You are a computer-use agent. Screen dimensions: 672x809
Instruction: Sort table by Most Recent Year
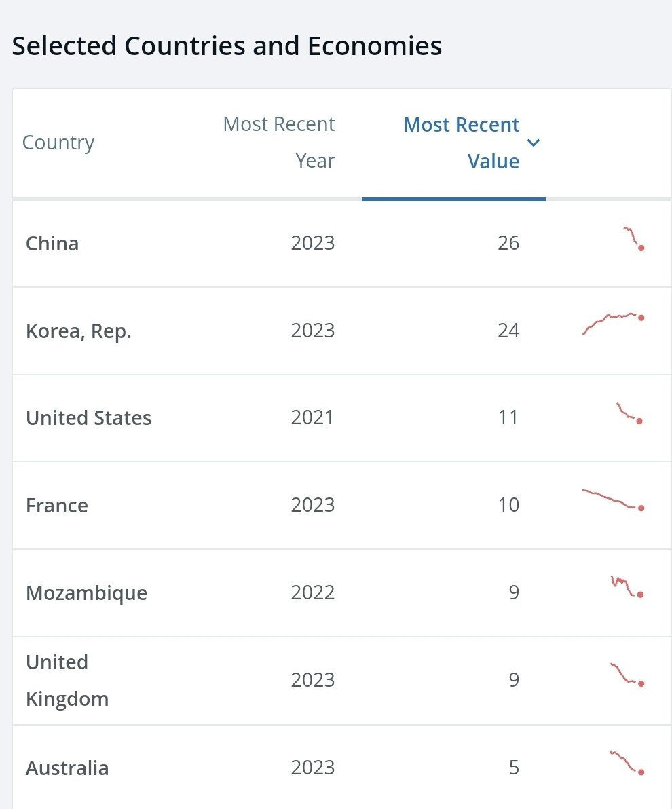click(x=279, y=143)
